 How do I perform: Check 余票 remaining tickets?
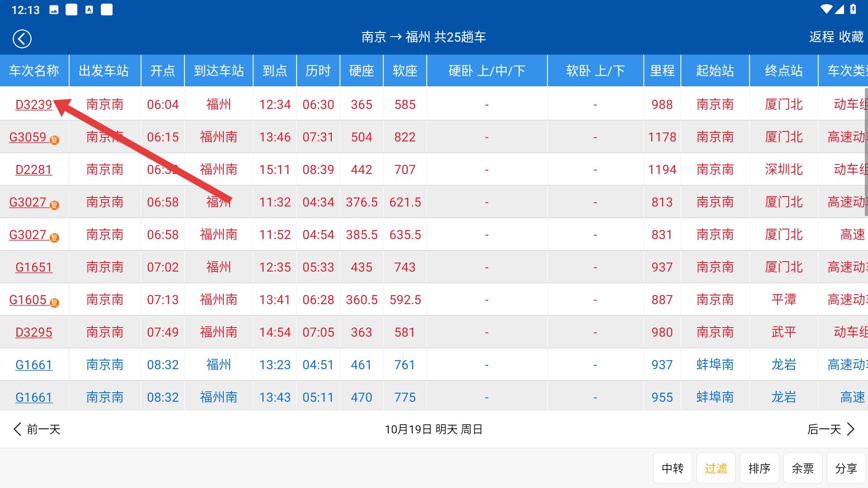click(803, 468)
